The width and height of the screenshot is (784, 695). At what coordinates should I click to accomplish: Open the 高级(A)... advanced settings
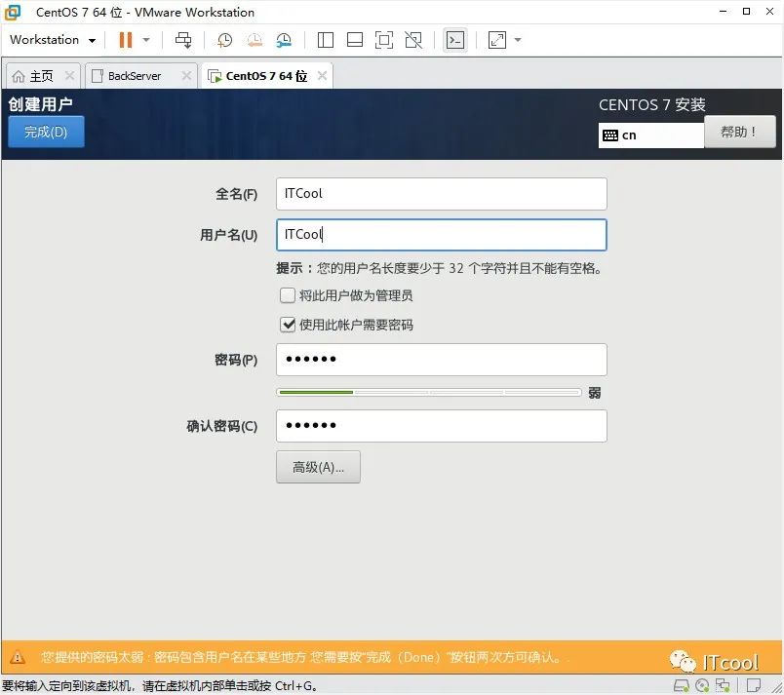click(x=318, y=467)
